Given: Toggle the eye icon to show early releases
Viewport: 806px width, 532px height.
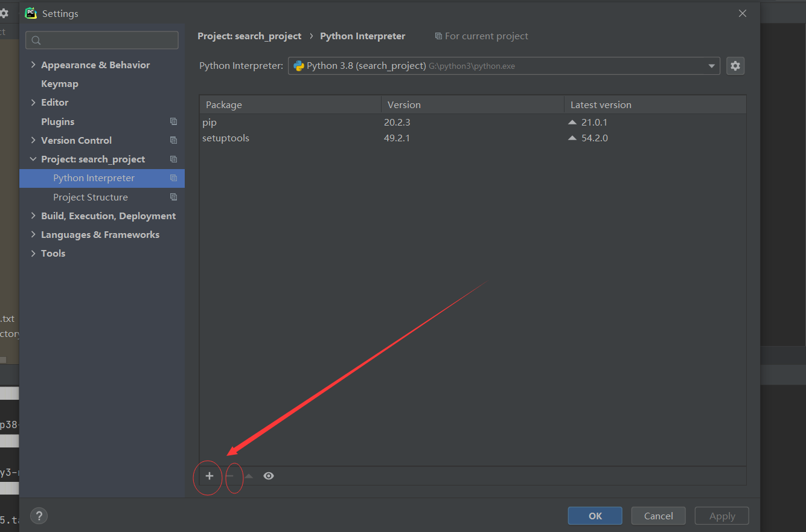Looking at the screenshot, I should click(268, 476).
